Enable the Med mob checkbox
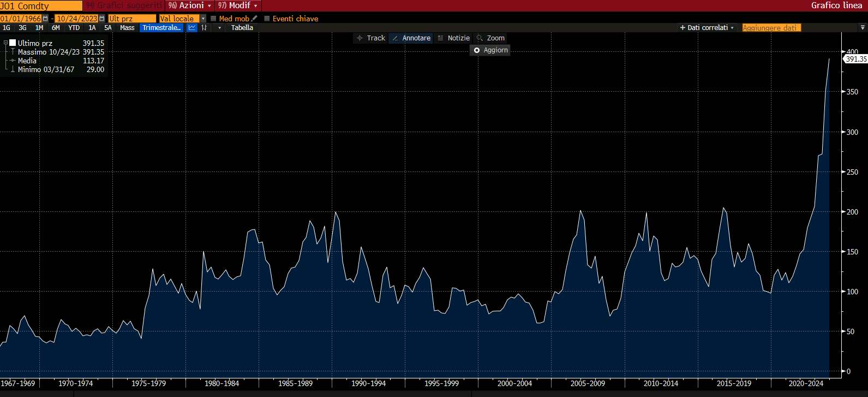The height and width of the screenshot is (397, 868). (x=213, y=19)
